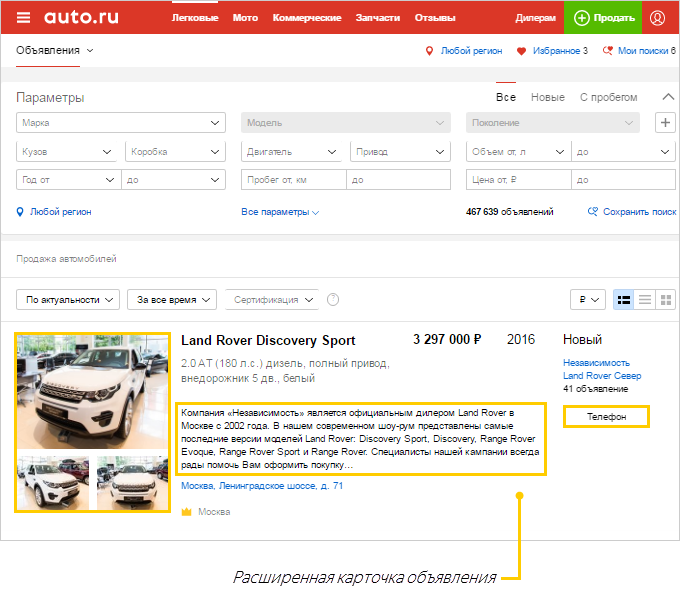Switch to table grid view icon

666,299
